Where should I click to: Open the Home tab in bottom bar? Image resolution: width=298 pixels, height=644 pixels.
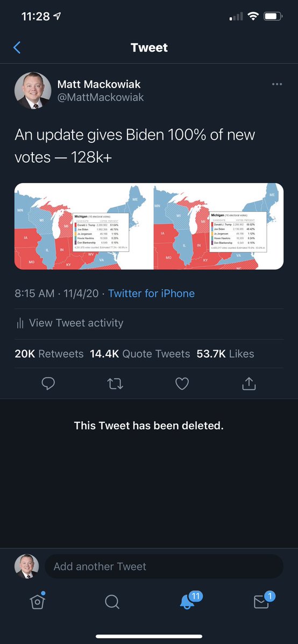[38, 601]
